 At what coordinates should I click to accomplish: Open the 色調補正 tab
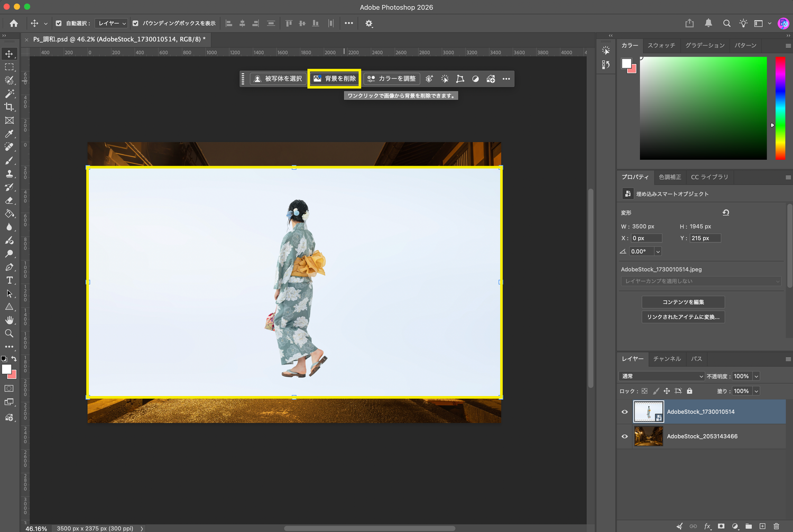(670, 177)
